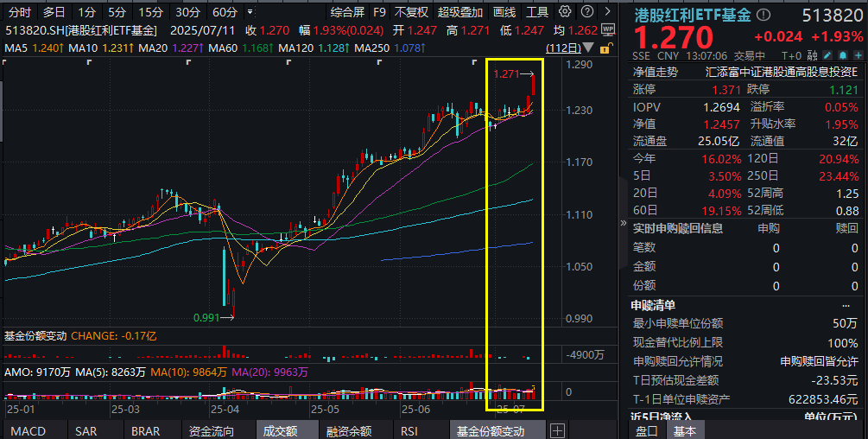
Task: Open the chart settings gear icon
Action: pyautogui.click(x=565, y=12)
